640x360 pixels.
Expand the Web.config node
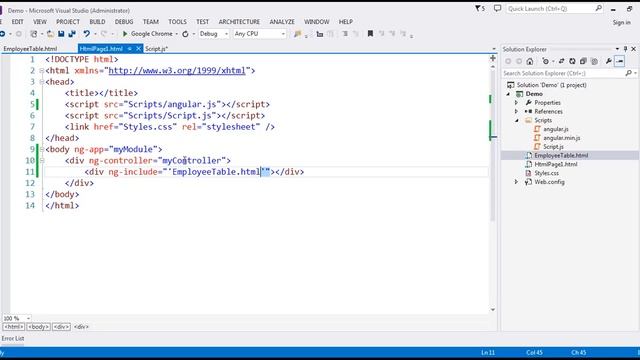516,182
